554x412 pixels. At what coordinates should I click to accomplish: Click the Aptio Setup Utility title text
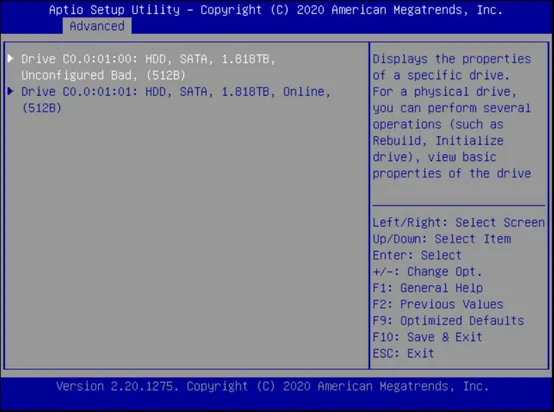point(276,10)
